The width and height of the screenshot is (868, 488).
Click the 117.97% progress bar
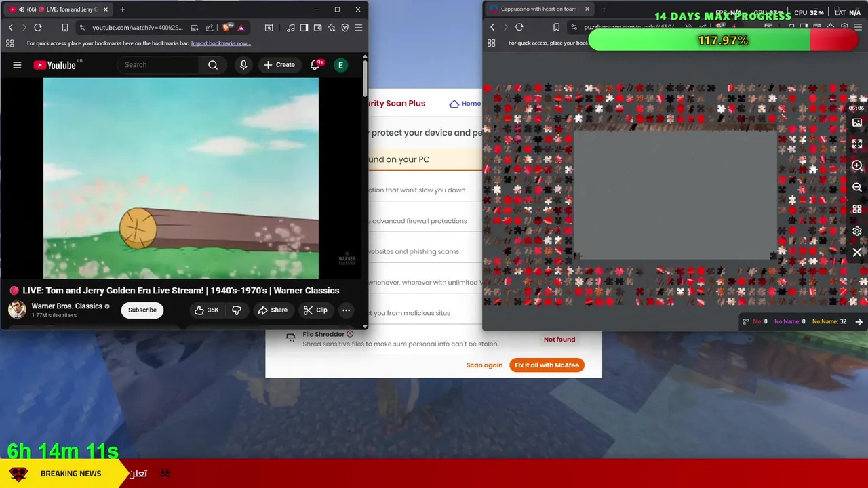coord(723,41)
